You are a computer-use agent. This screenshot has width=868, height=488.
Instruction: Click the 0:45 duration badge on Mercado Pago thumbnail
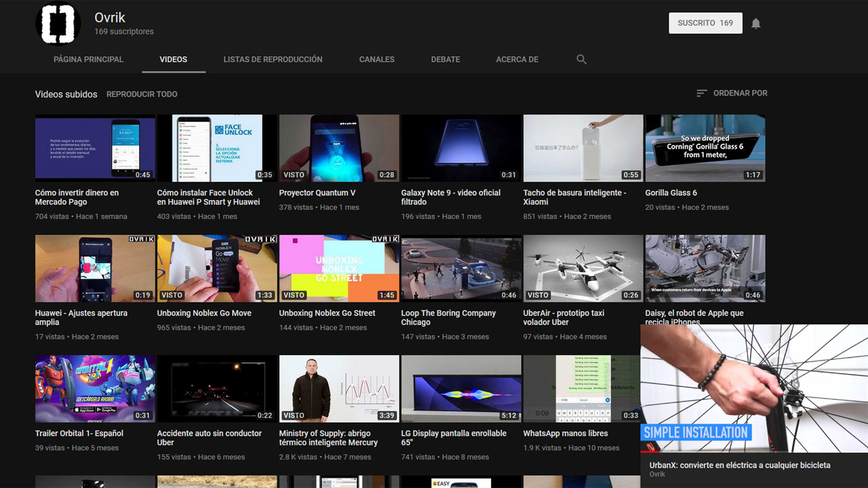coord(143,175)
